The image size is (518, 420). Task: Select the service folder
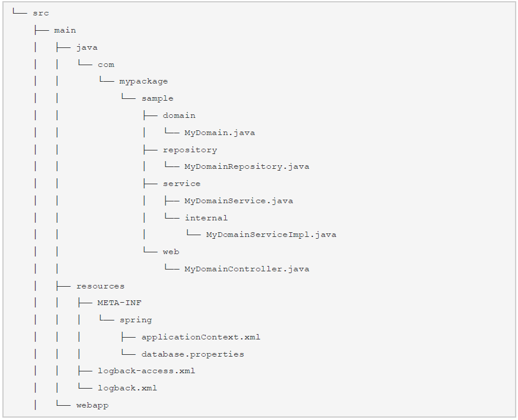click(x=181, y=184)
